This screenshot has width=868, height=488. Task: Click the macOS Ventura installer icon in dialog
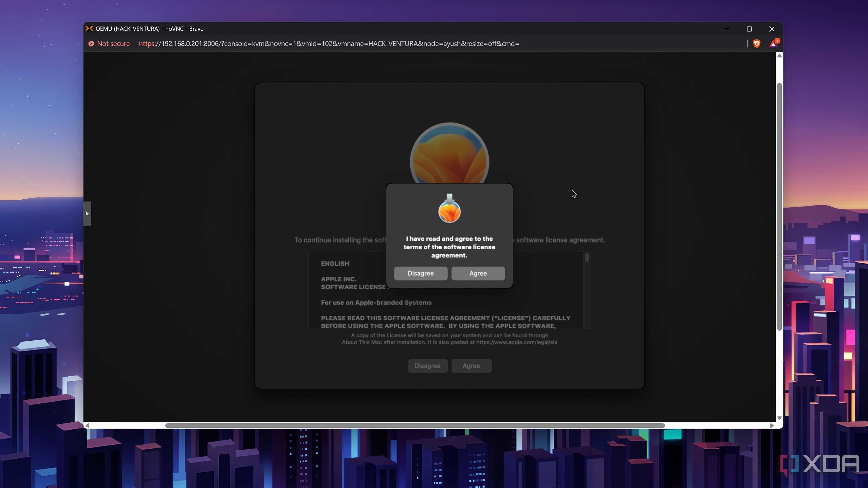click(x=449, y=209)
